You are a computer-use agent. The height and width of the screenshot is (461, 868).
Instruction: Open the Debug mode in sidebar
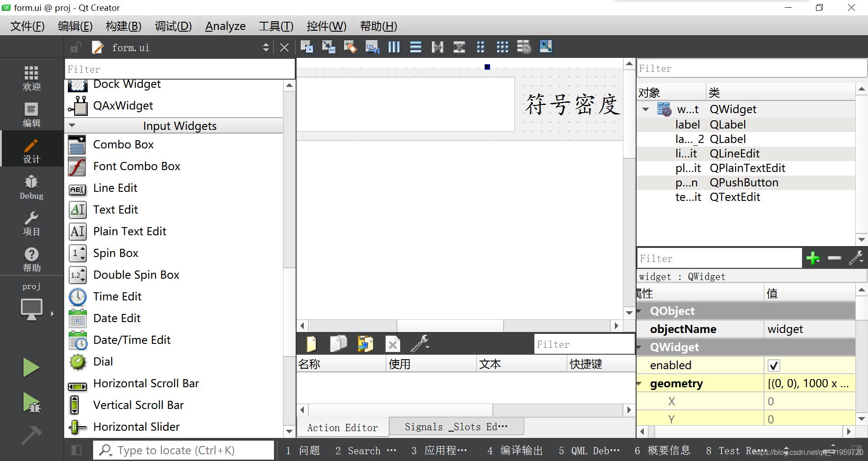(31, 187)
